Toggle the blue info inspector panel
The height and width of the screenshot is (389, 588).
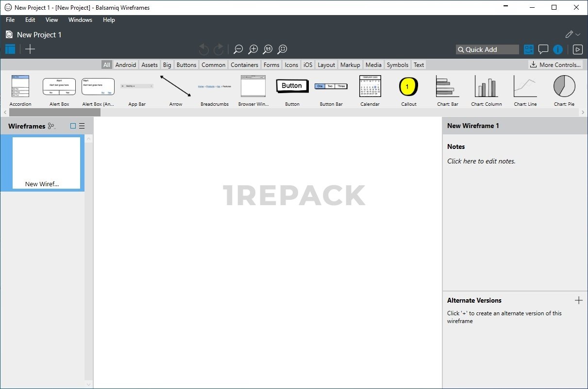[x=558, y=49]
